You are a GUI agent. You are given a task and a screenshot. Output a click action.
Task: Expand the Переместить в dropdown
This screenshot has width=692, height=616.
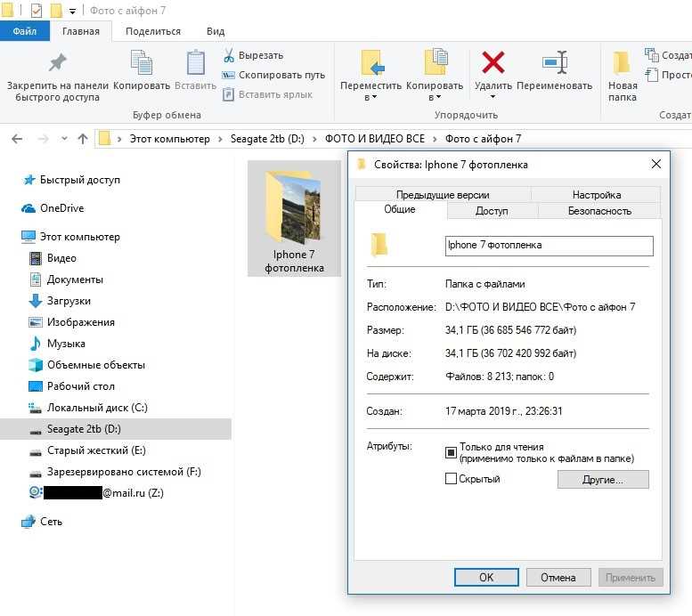[x=372, y=98]
